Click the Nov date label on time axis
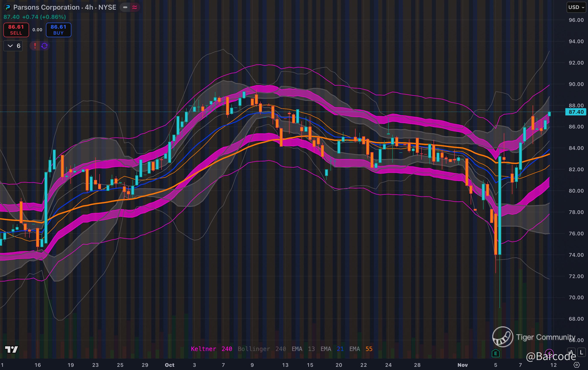The width and height of the screenshot is (588, 370). click(x=463, y=365)
